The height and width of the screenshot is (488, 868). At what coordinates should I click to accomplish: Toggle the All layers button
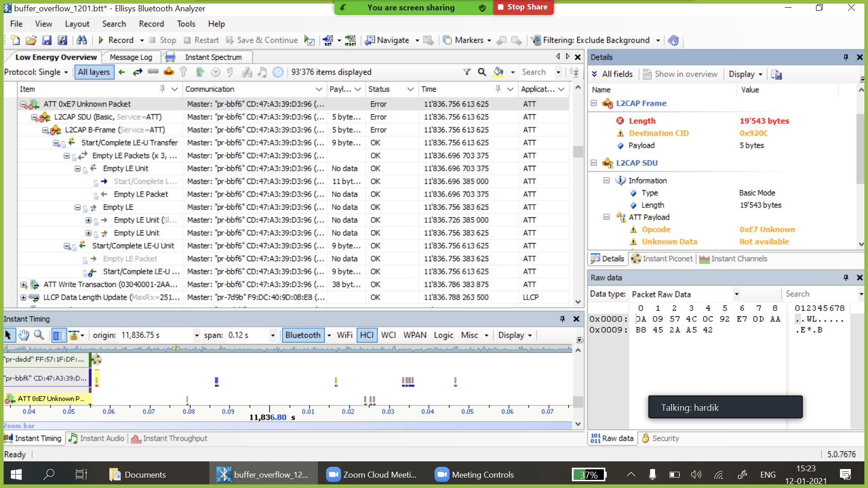[94, 72]
